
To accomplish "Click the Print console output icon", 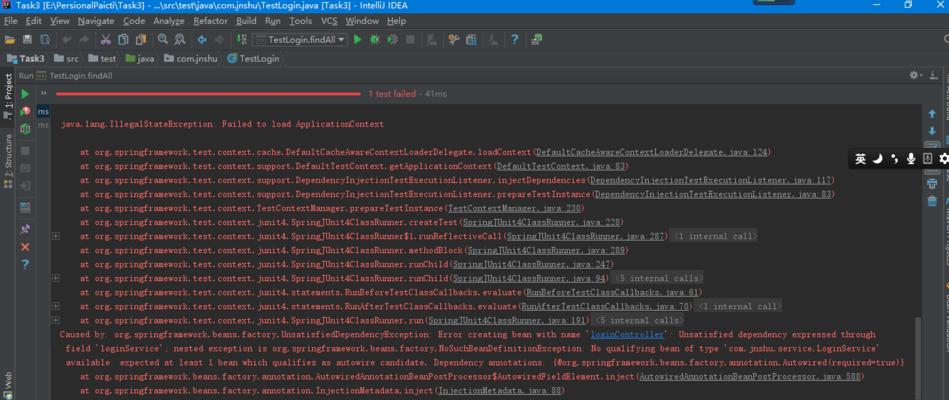I will point(932,184).
